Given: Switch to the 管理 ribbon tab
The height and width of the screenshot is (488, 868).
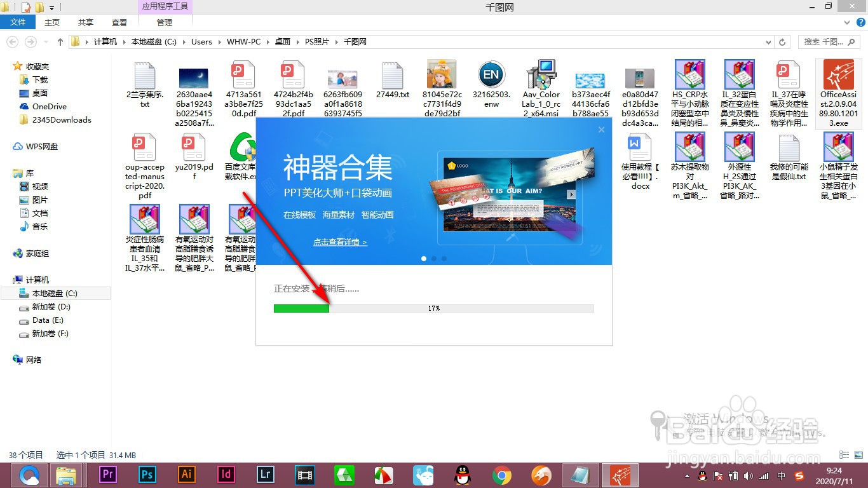Looking at the screenshot, I should click(x=165, y=22).
